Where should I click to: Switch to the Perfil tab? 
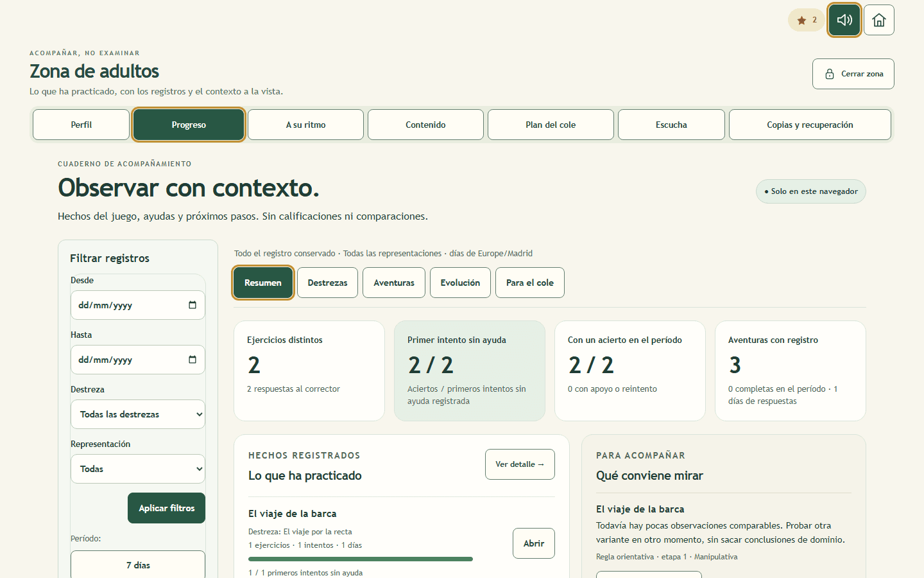coord(81,125)
